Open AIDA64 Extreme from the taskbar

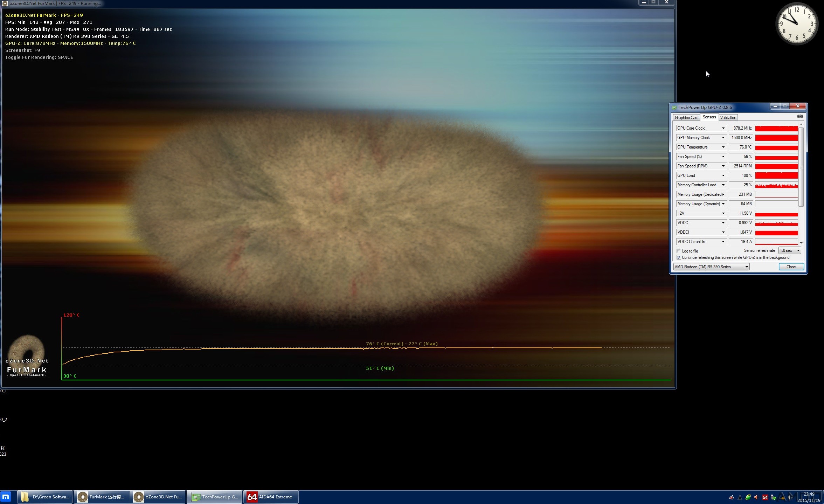(271, 497)
